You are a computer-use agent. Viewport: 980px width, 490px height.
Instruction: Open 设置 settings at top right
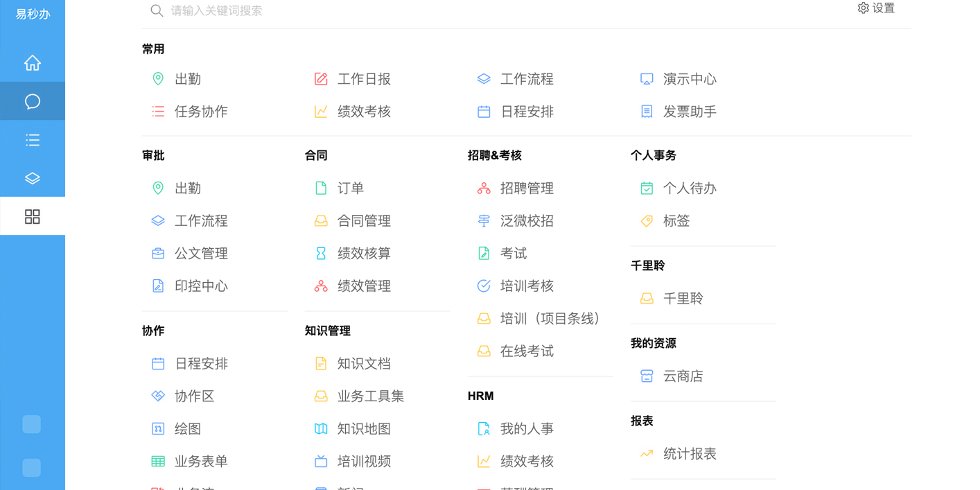(x=876, y=8)
